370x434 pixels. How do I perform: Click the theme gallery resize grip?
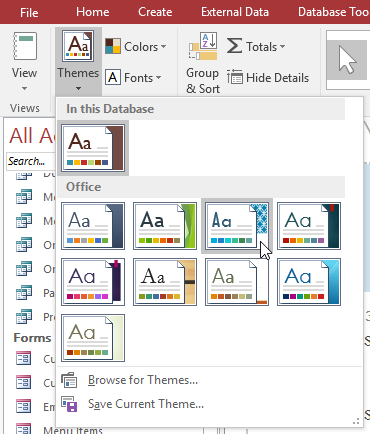click(356, 421)
